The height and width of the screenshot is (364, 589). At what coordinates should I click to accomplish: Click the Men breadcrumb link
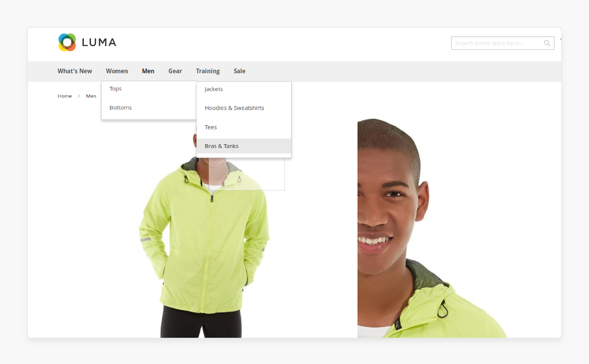click(91, 96)
